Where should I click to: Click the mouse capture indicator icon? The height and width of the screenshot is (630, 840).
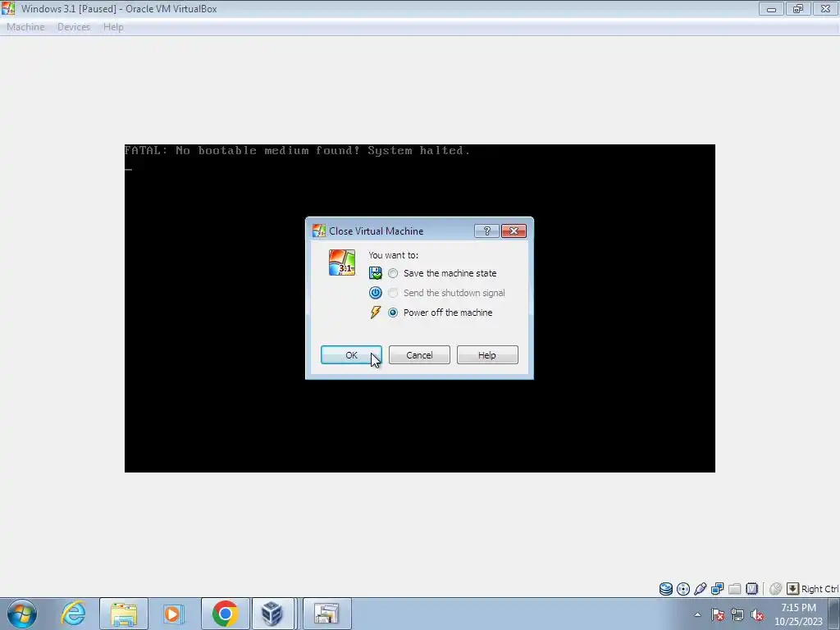[x=775, y=589]
